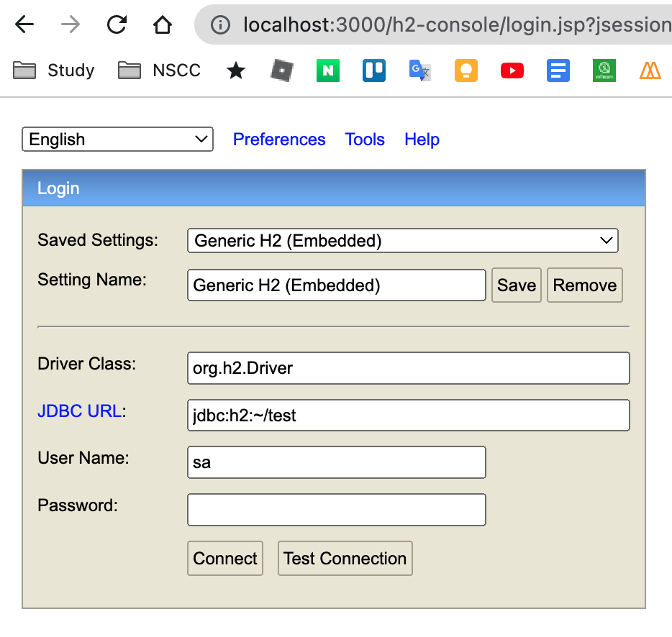This screenshot has height=637, width=672.
Task: View site information icon in address bar
Action: pyautogui.click(x=220, y=25)
